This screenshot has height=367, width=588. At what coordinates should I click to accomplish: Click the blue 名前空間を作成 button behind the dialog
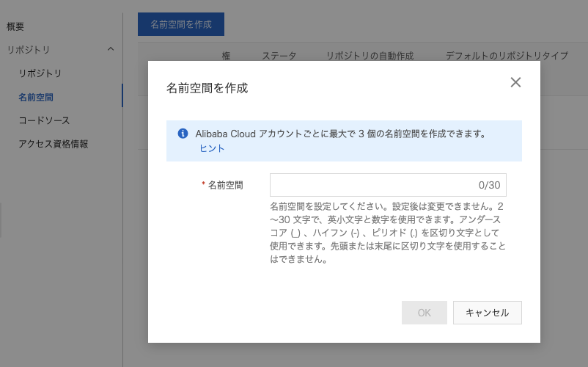coord(180,24)
